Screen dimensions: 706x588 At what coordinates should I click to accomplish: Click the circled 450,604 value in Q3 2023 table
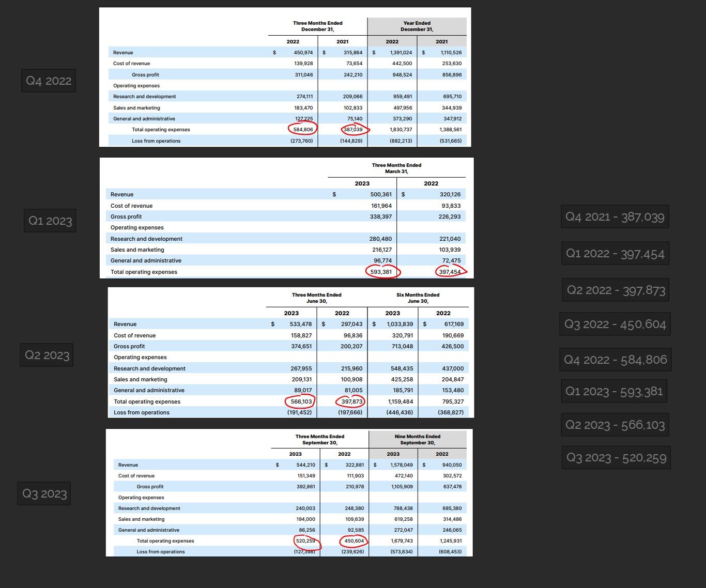pyautogui.click(x=354, y=540)
